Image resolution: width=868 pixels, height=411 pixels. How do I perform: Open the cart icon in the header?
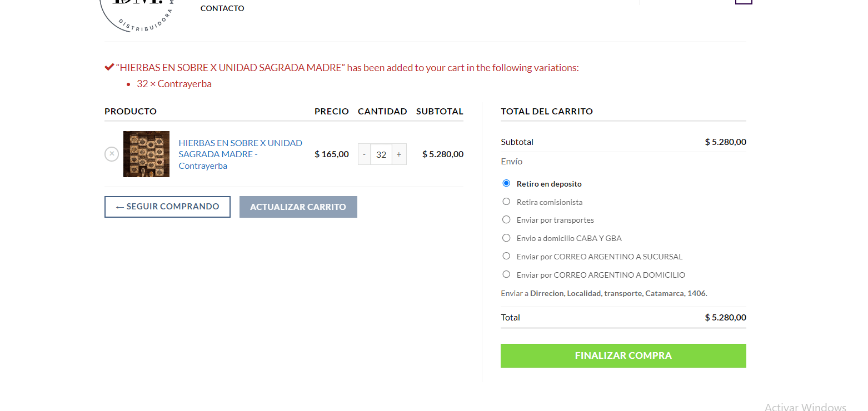(x=744, y=2)
